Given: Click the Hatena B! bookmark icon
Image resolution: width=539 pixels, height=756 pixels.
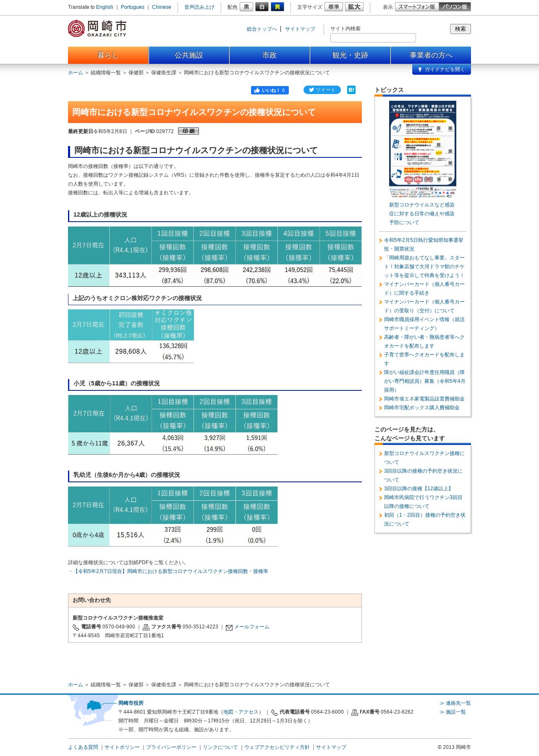Looking at the screenshot, I should click(351, 90).
